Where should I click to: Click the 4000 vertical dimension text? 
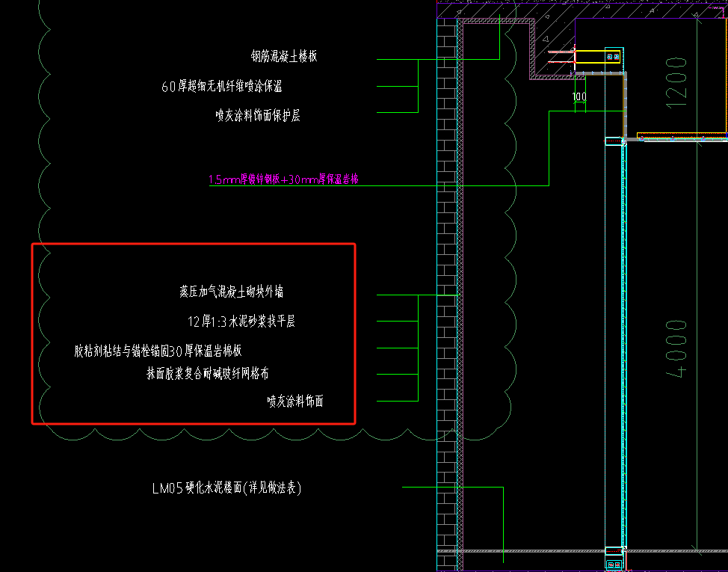click(677, 348)
